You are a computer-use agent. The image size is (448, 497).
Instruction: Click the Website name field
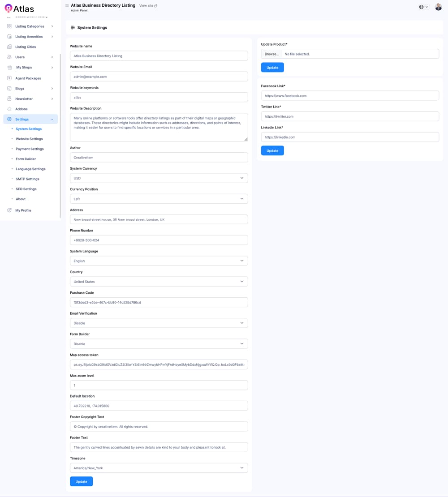pos(159,56)
